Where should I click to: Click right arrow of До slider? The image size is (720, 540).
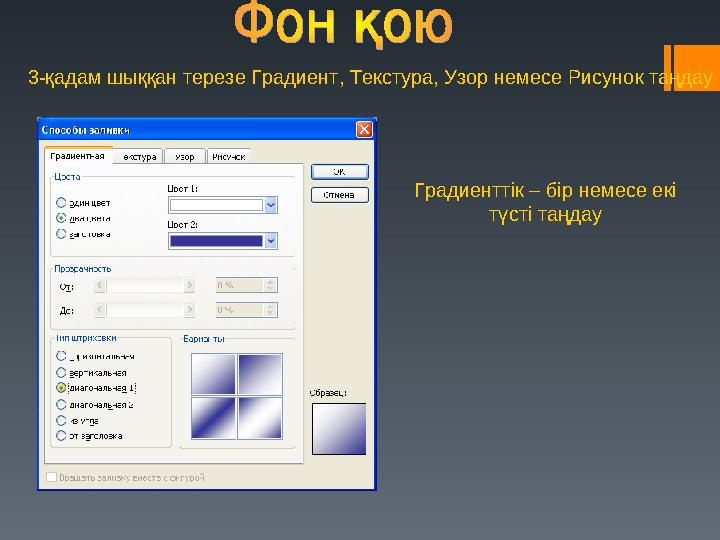click(x=189, y=310)
